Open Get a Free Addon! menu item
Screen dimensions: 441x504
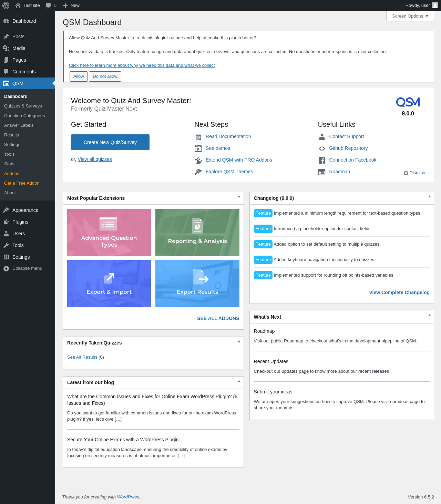[x=22, y=183]
